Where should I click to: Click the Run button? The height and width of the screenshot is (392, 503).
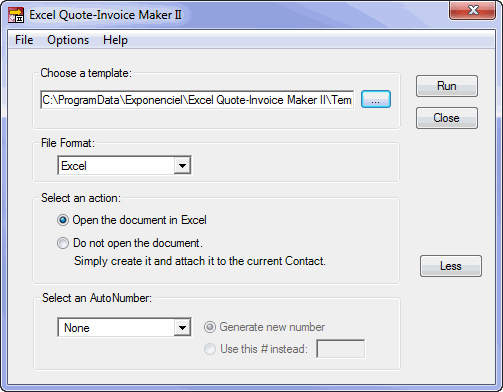[x=447, y=86]
